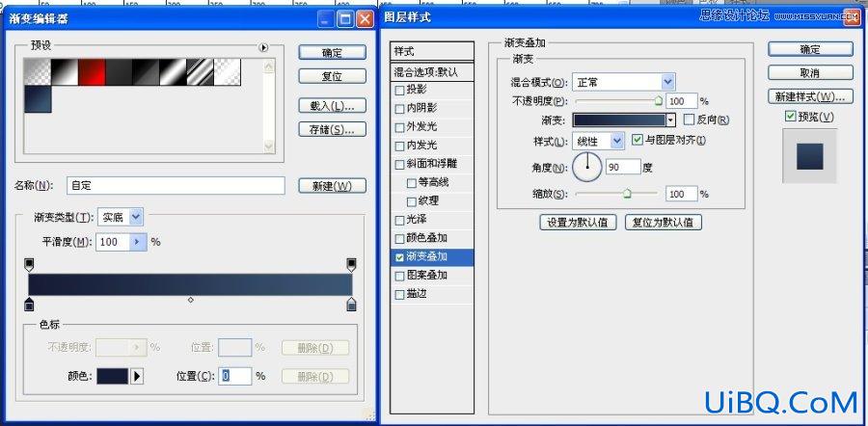Image resolution: width=868 pixels, height=426 pixels.
Task: Click the opacity value field showing 100
Action: (682, 101)
